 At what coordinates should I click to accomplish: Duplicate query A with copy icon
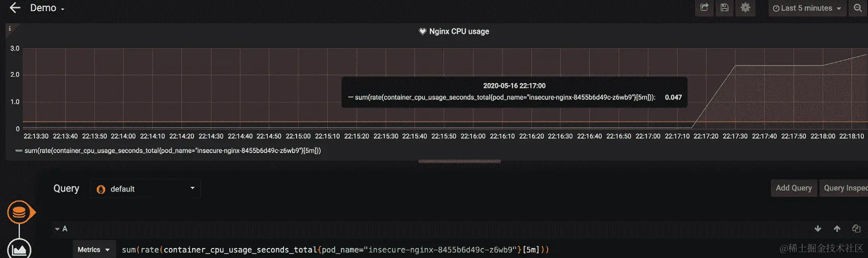[x=856, y=229]
